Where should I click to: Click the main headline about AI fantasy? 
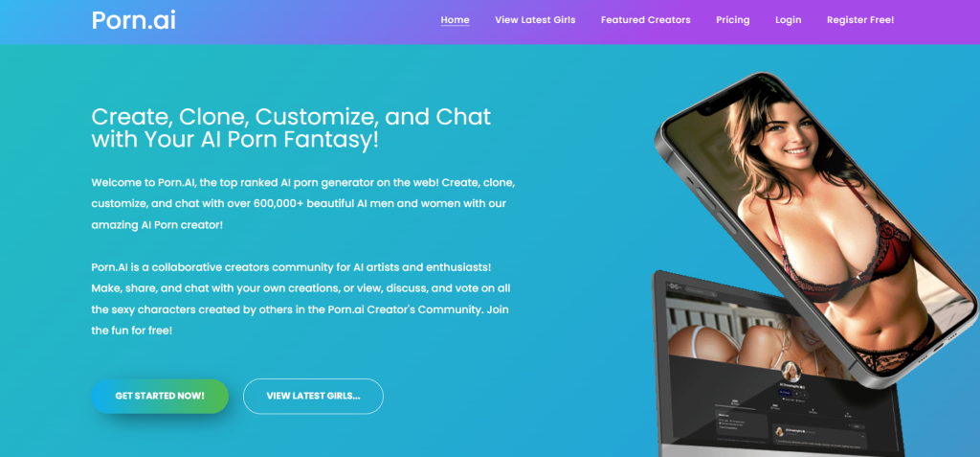point(291,127)
